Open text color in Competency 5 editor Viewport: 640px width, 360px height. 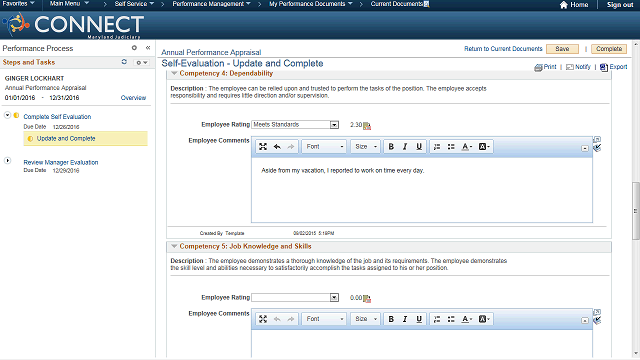467,319
